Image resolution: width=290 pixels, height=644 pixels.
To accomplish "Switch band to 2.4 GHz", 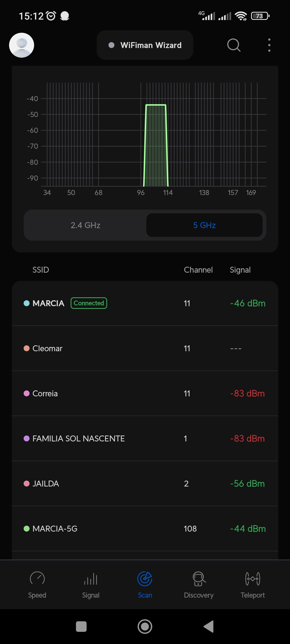I will [85, 225].
